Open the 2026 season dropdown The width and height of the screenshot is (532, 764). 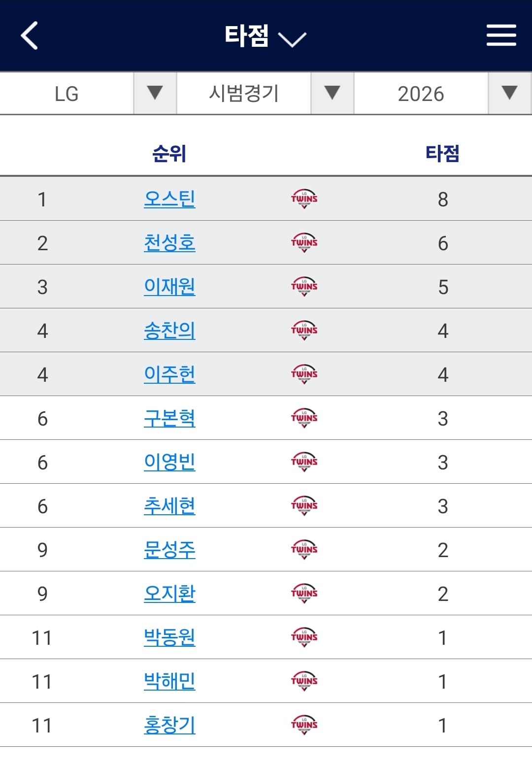pos(443,94)
